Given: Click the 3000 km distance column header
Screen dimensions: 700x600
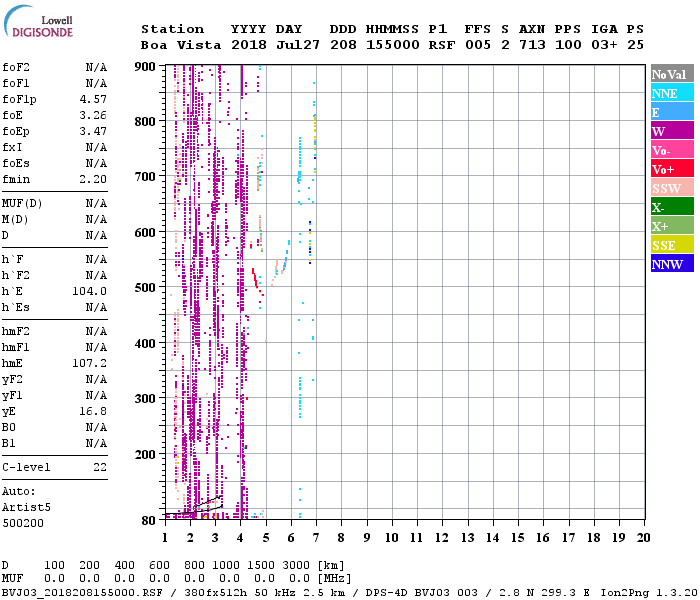Looking at the screenshot, I should (x=296, y=565).
